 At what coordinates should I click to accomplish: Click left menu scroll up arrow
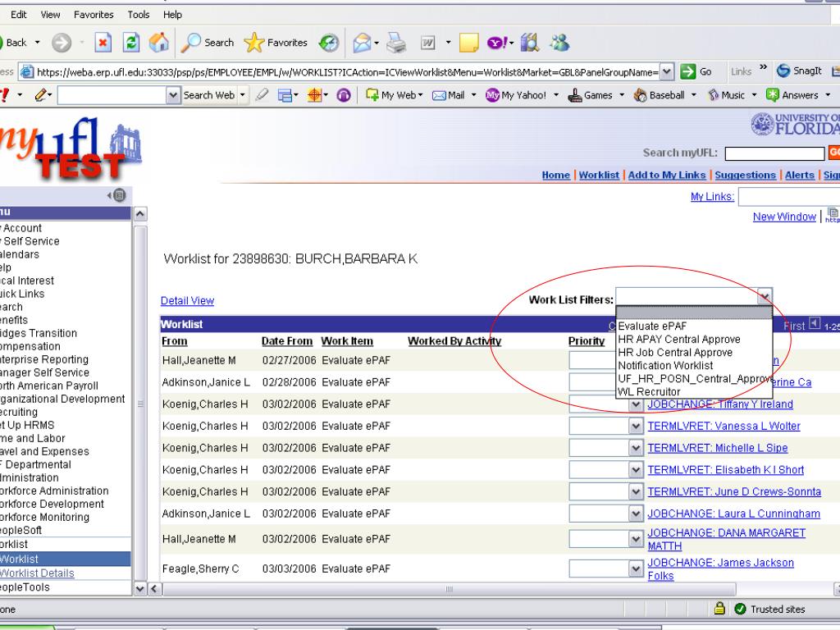(x=140, y=214)
